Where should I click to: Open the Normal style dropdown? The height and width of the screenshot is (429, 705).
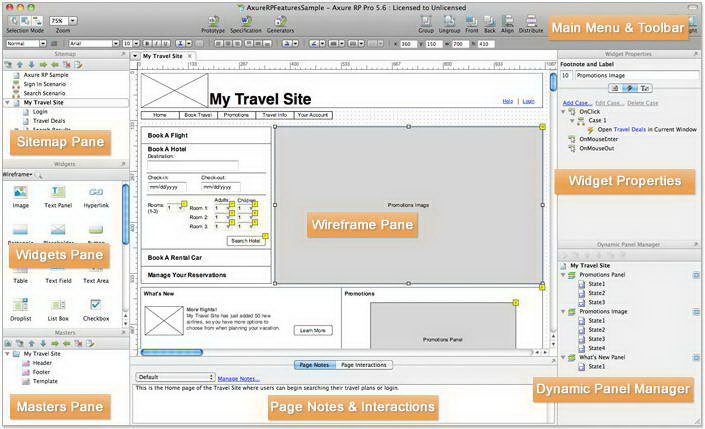pos(43,44)
